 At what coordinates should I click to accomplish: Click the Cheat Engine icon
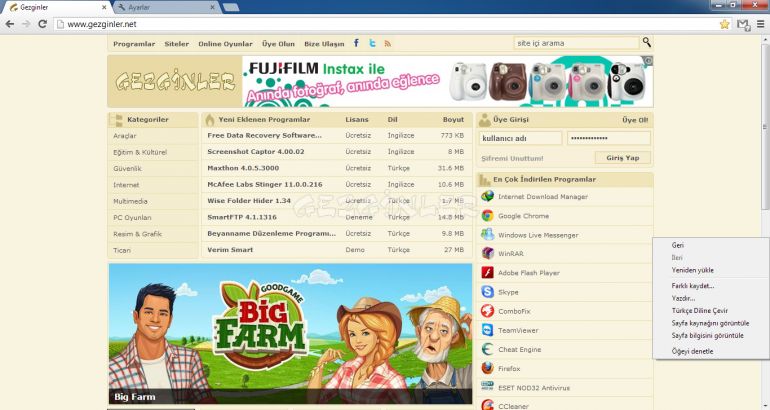pyautogui.click(x=487, y=349)
